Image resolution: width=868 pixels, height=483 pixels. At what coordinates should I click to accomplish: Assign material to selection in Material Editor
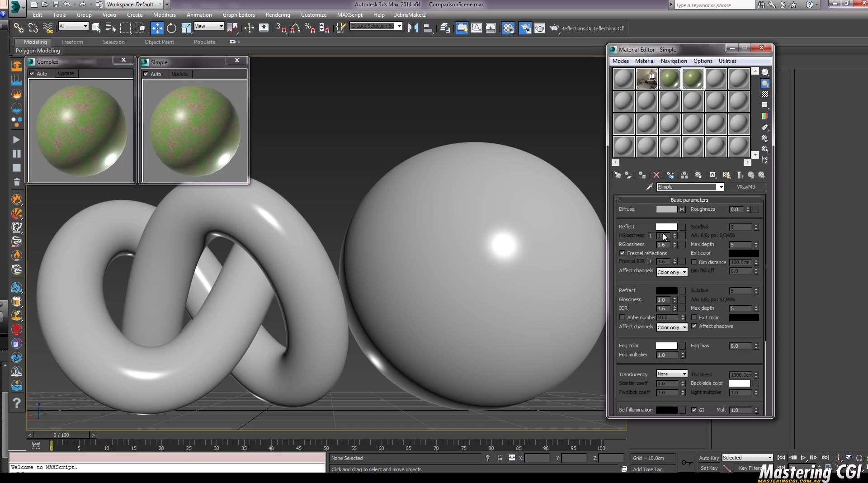[643, 175]
